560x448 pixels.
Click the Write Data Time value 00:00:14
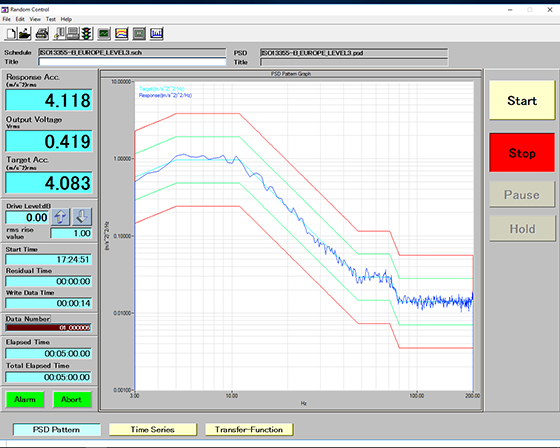pos(49,303)
